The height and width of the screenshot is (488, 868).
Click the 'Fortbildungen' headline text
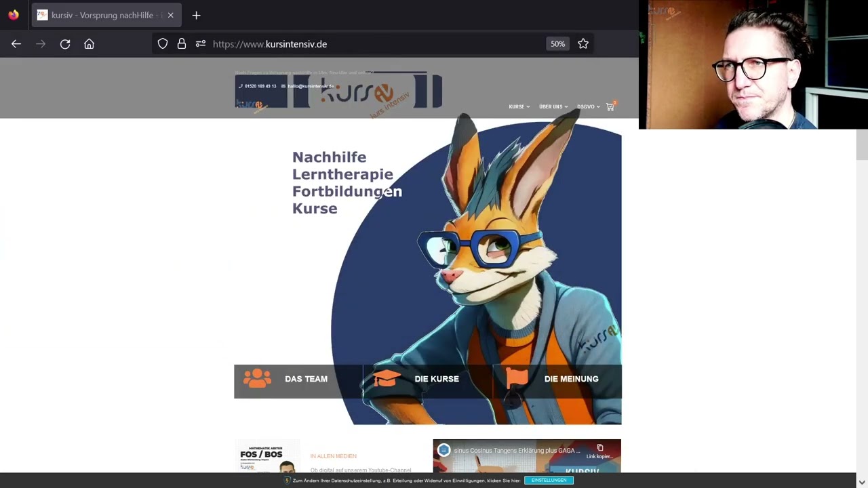(x=347, y=192)
